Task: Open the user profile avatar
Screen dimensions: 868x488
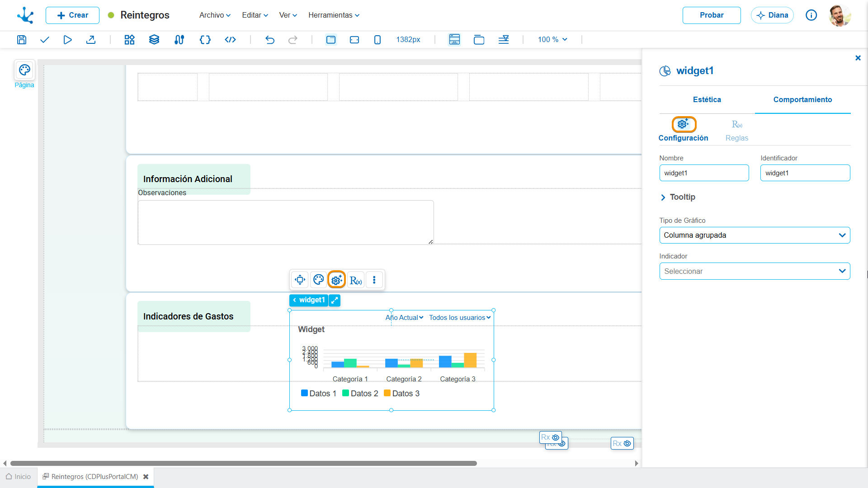Action: [840, 15]
